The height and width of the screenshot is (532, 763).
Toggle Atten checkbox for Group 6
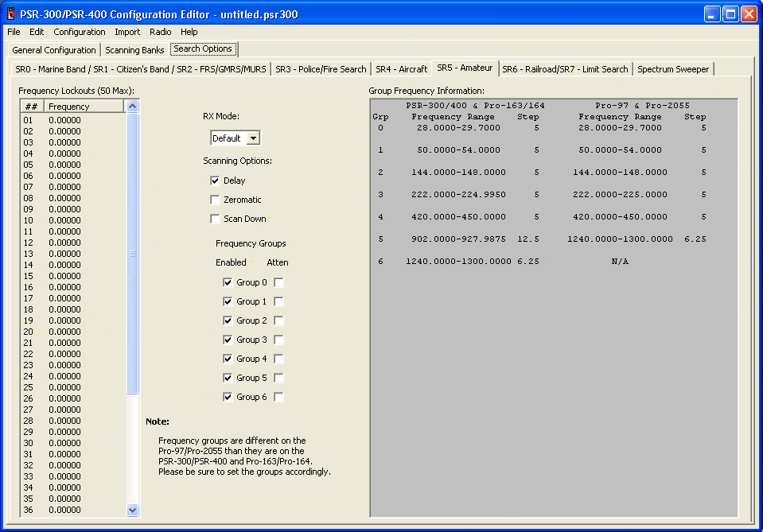tap(278, 397)
